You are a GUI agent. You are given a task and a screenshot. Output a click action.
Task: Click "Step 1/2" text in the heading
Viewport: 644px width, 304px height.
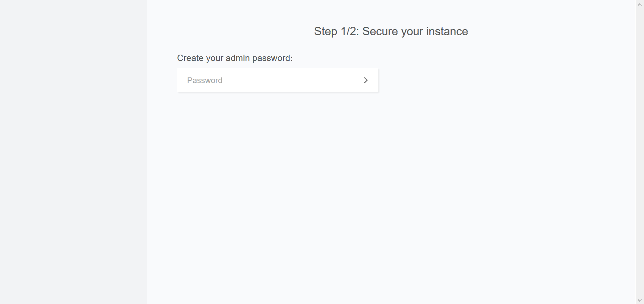[336, 31]
